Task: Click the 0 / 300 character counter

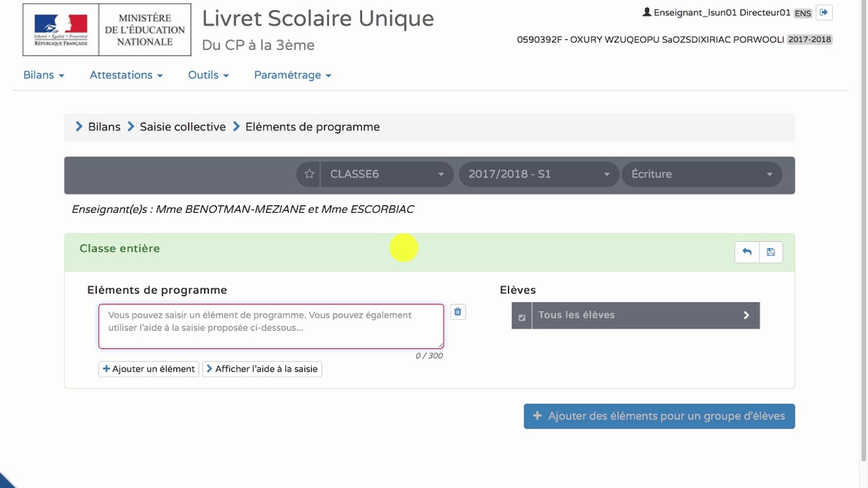Action: coord(429,356)
